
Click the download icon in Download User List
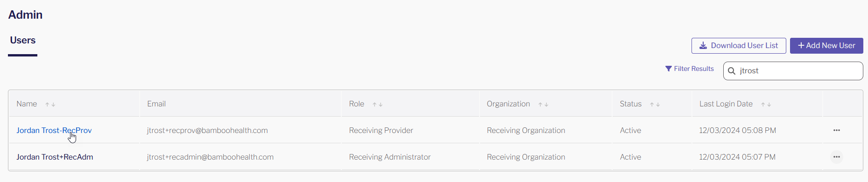tap(703, 46)
